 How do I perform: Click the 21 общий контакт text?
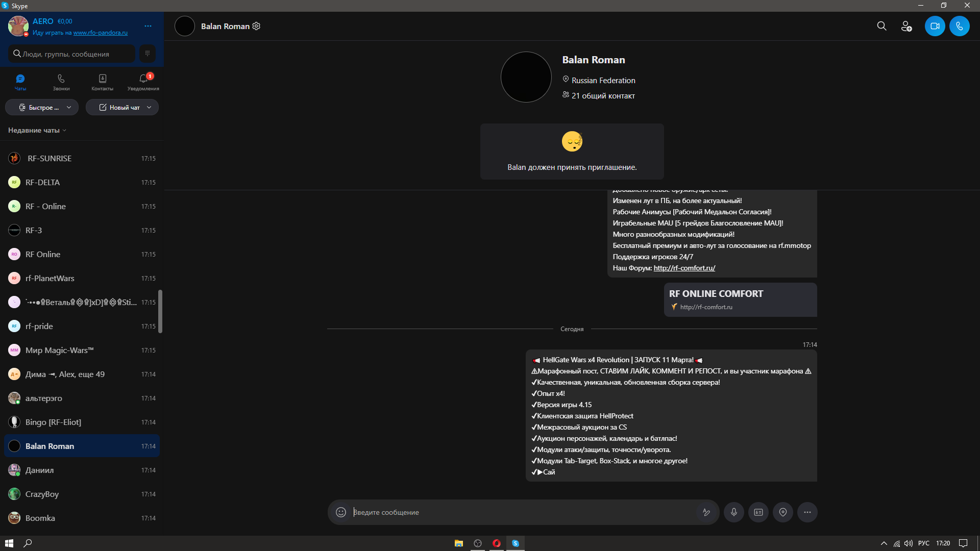point(603,96)
